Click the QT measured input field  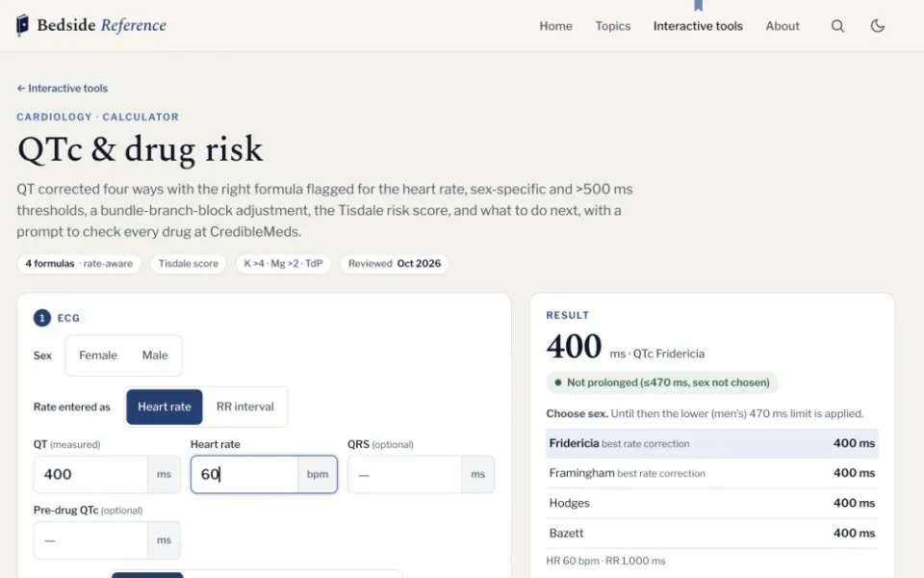tap(90, 474)
